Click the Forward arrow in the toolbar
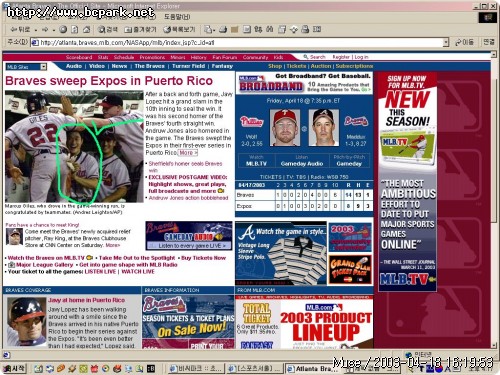This screenshot has height=375, width=500. pyautogui.click(x=45, y=30)
